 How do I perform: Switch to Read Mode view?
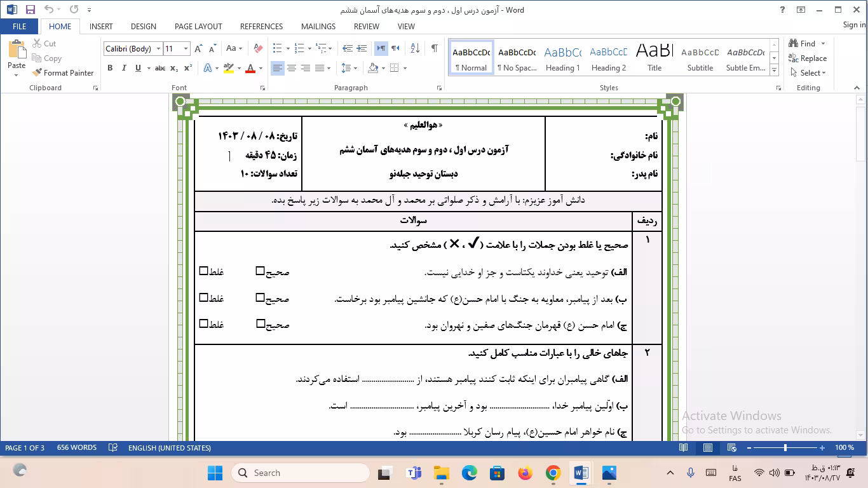(x=684, y=448)
